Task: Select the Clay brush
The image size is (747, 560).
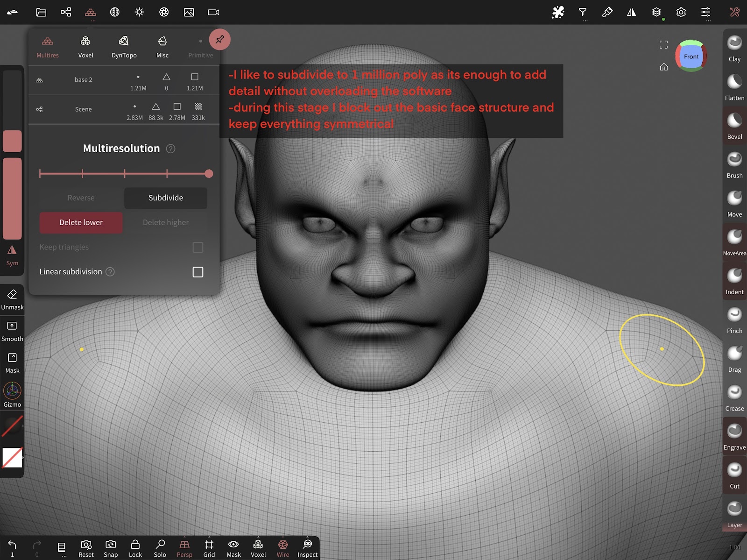Action: 734,49
